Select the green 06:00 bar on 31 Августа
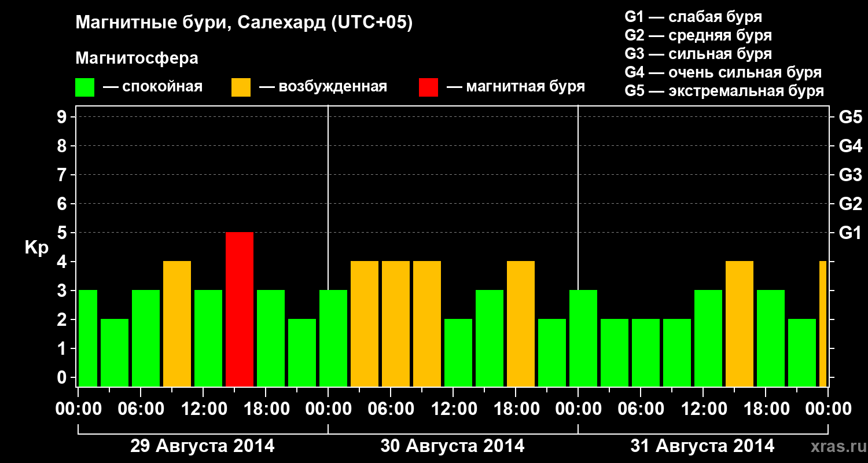This screenshot has width=868, height=463. pyautogui.click(x=646, y=352)
